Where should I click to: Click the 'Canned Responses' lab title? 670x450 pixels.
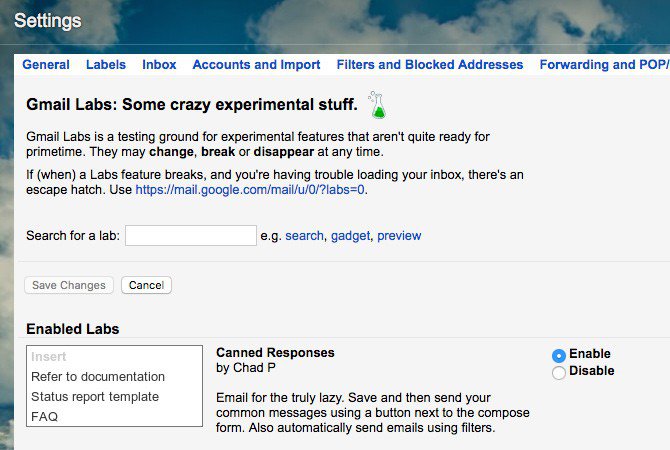(275, 353)
